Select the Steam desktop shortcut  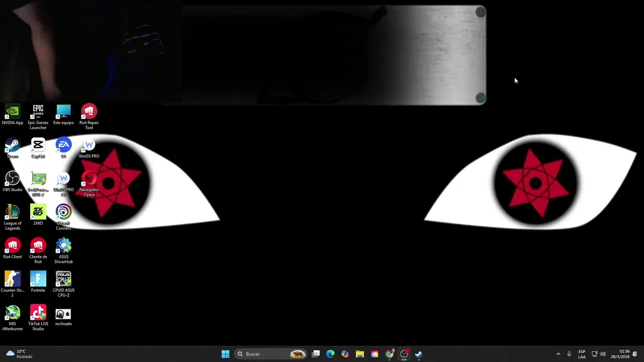pos(13,148)
